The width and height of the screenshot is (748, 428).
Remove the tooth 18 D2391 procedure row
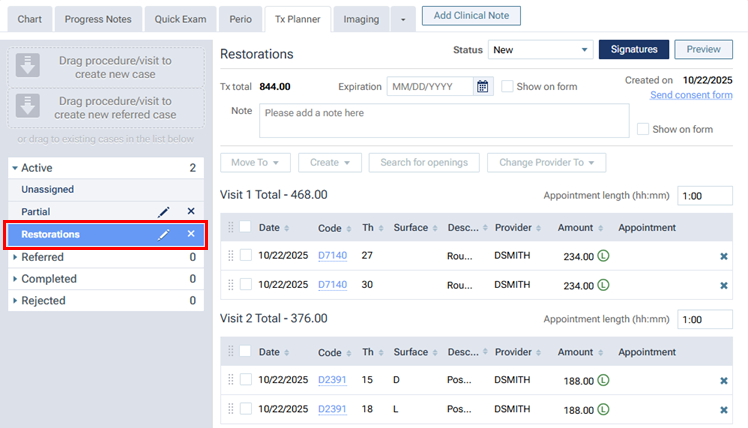pyautogui.click(x=723, y=409)
